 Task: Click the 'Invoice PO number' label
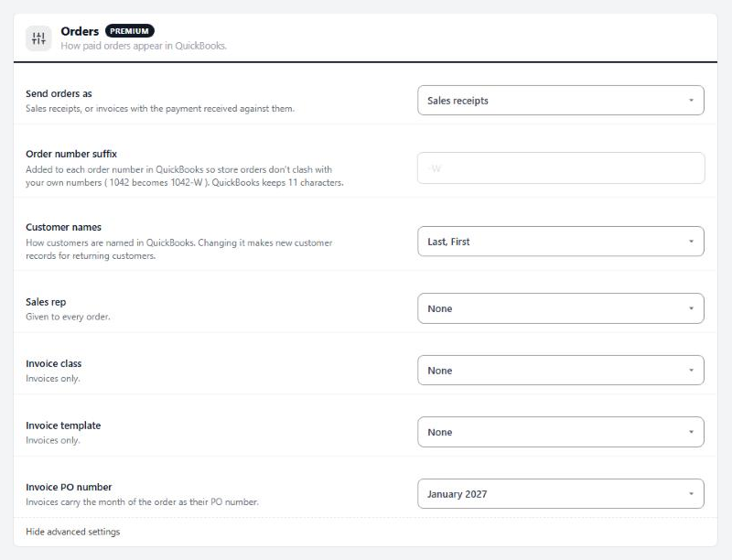pyautogui.click(x=69, y=487)
